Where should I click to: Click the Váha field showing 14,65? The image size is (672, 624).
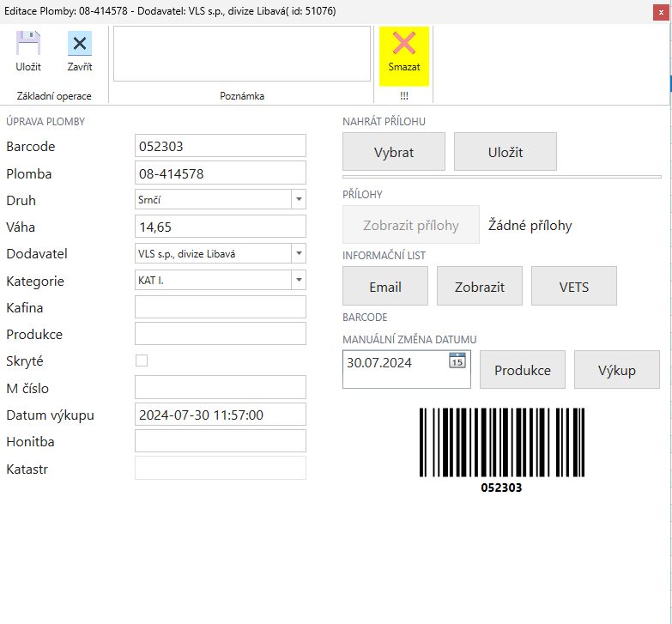[x=221, y=227]
